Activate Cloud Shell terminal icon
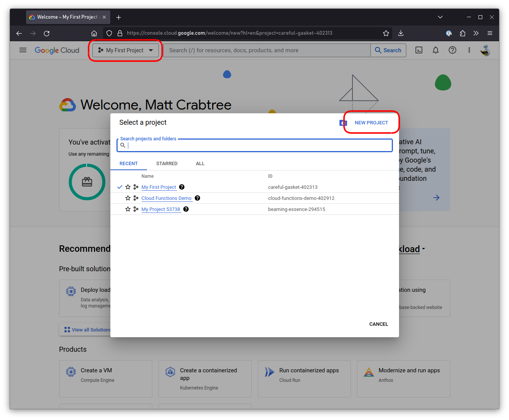This screenshot has height=420, width=509. tap(419, 50)
